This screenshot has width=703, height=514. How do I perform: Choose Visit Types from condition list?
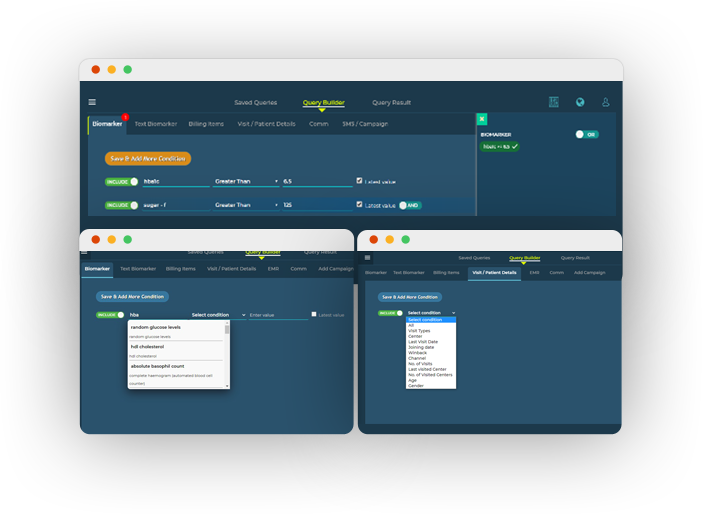[x=419, y=331]
